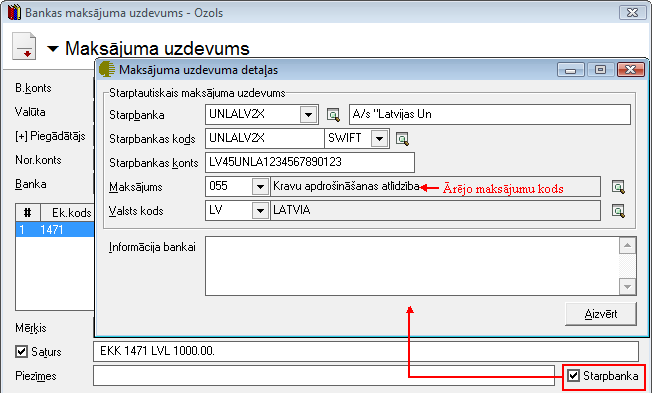Click the Banka label in main window
Viewport: 652px width, 393px height.
(x=31, y=184)
